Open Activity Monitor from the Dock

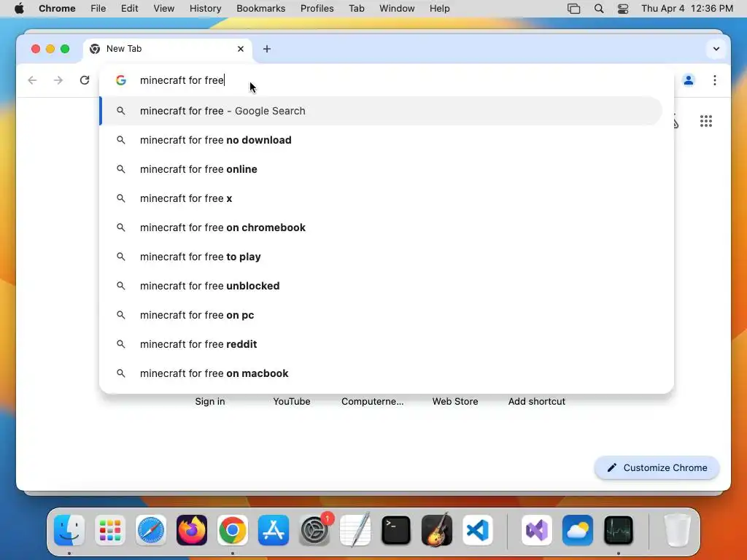pyautogui.click(x=619, y=530)
